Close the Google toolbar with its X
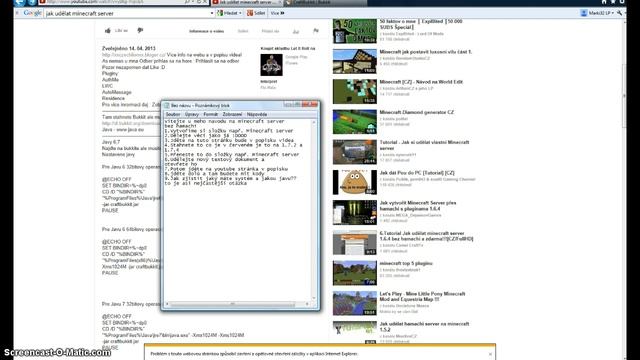 [17, 13]
